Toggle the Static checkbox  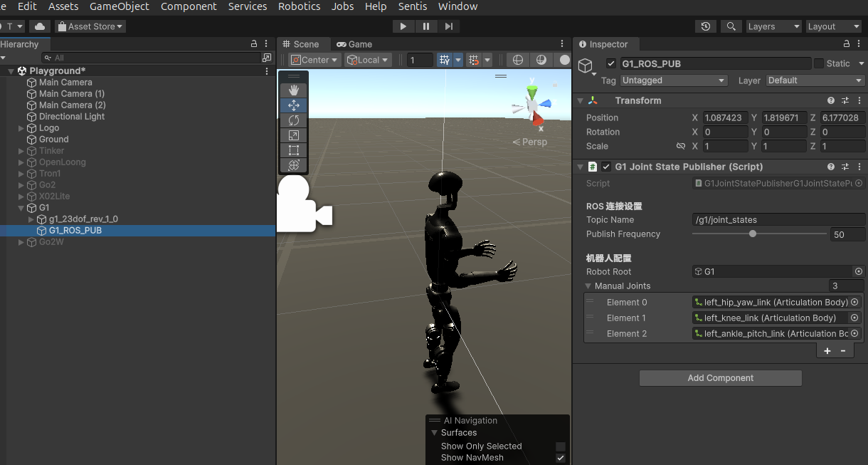[818, 63]
